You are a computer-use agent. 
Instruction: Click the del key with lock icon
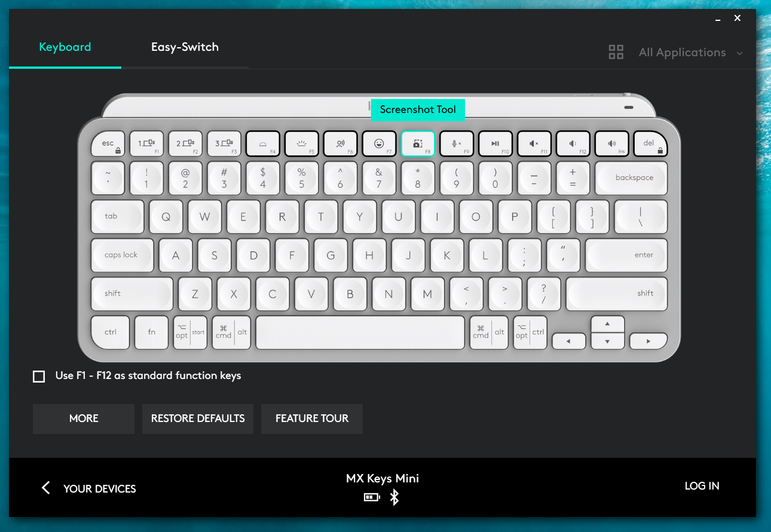pos(650,143)
